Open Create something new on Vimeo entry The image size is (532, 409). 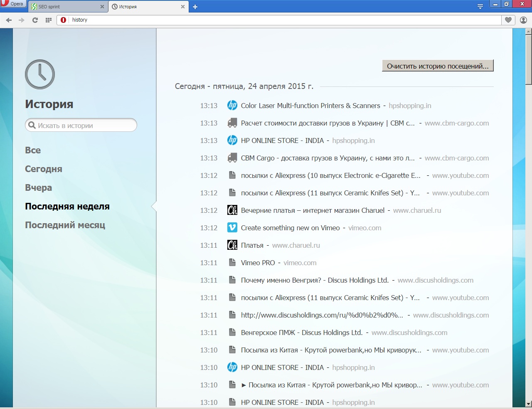point(290,228)
